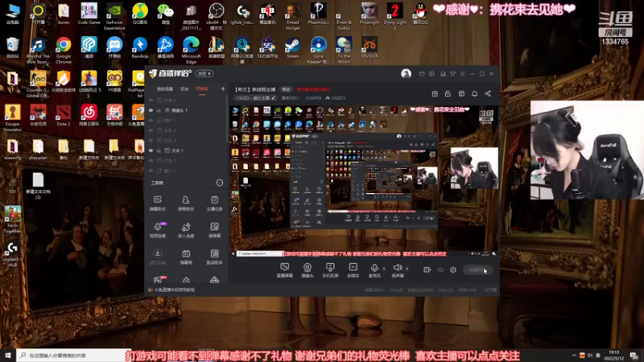This screenshot has height=362, width=644.
Task: Open the 虚拟形象 virtual avatar tool
Action: click(x=157, y=257)
